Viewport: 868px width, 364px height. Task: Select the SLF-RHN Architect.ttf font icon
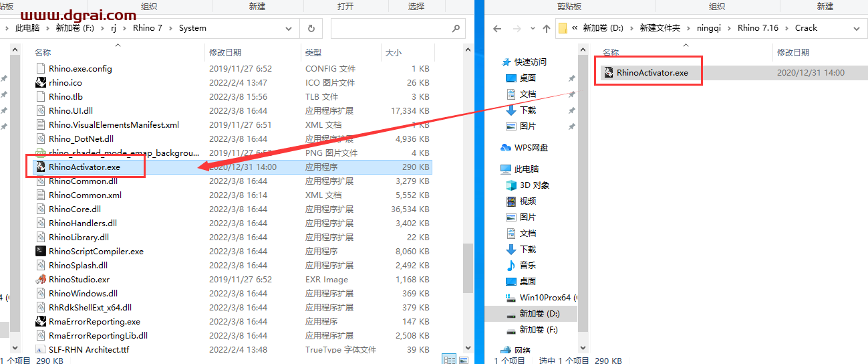click(x=41, y=349)
